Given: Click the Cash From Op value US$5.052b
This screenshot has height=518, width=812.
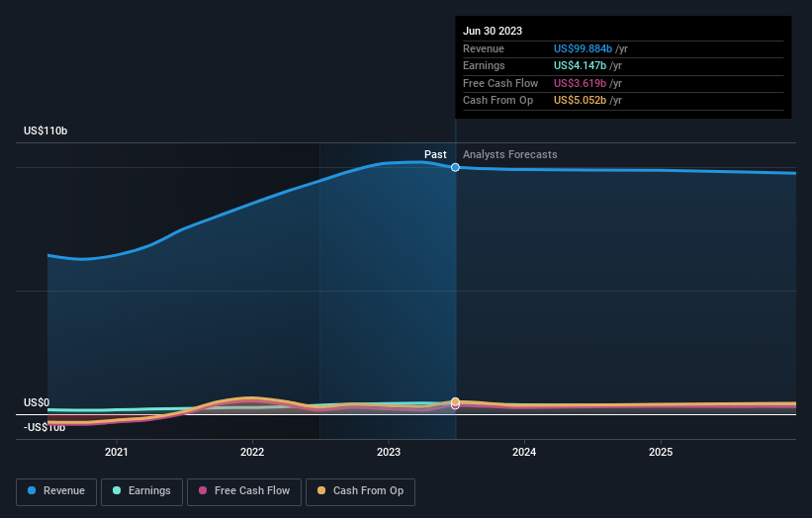Looking at the screenshot, I should [580, 101].
